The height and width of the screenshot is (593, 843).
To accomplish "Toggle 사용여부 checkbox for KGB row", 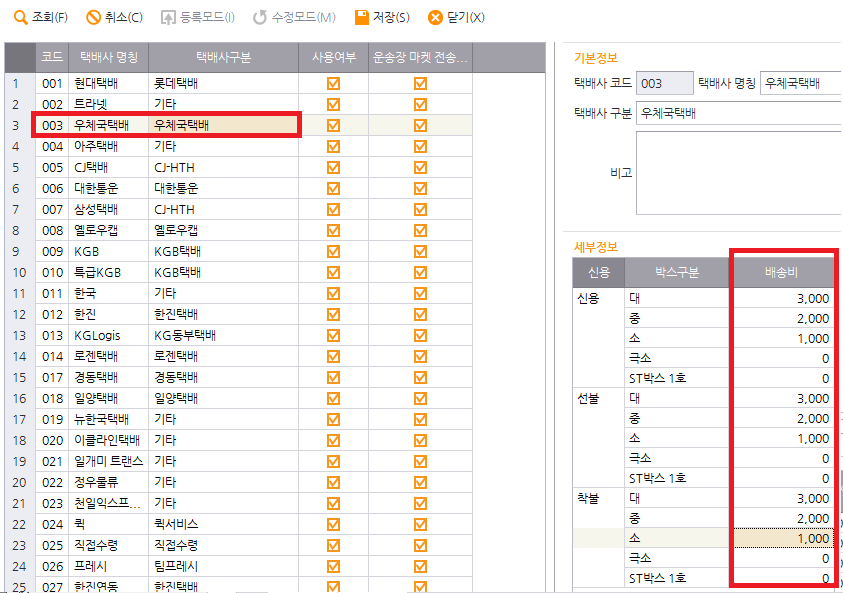I will click(333, 251).
